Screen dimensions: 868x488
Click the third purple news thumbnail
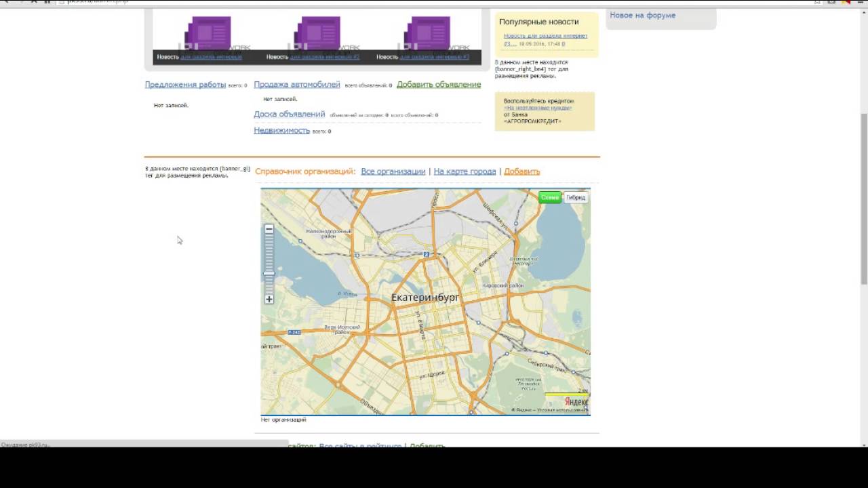[427, 33]
